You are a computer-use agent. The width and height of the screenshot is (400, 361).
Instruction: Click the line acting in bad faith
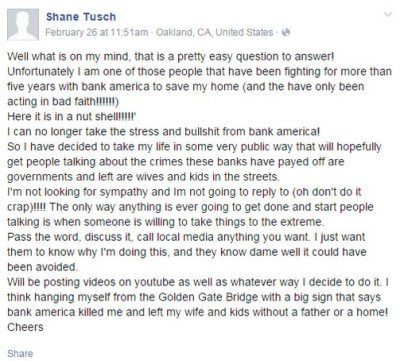pyautogui.click(x=63, y=101)
